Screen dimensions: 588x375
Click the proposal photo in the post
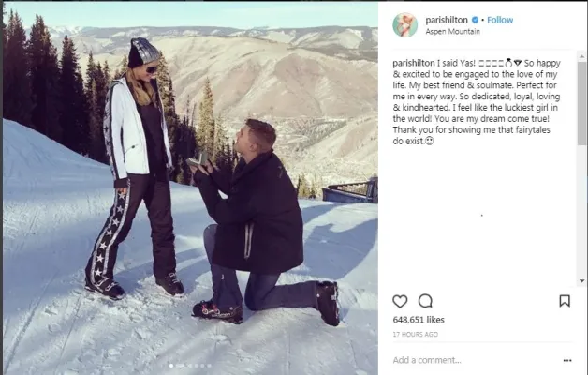pyautogui.click(x=190, y=187)
